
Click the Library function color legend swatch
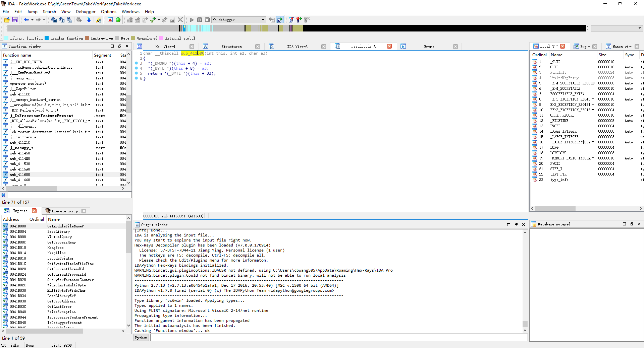pos(6,38)
